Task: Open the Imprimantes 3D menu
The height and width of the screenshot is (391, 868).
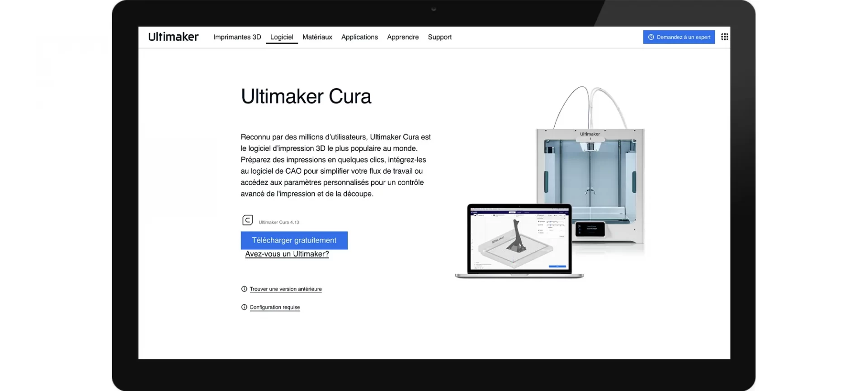Action: point(237,37)
